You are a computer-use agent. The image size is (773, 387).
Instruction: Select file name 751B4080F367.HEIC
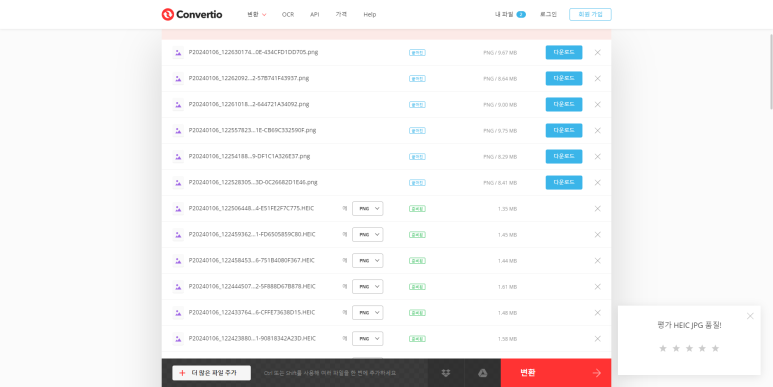pyautogui.click(x=251, y=260)
